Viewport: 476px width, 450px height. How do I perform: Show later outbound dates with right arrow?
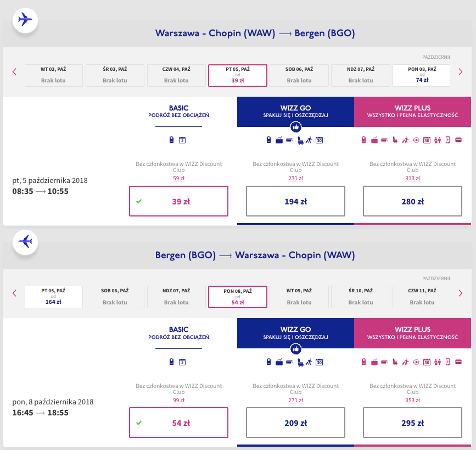click(x=461, y=71)
